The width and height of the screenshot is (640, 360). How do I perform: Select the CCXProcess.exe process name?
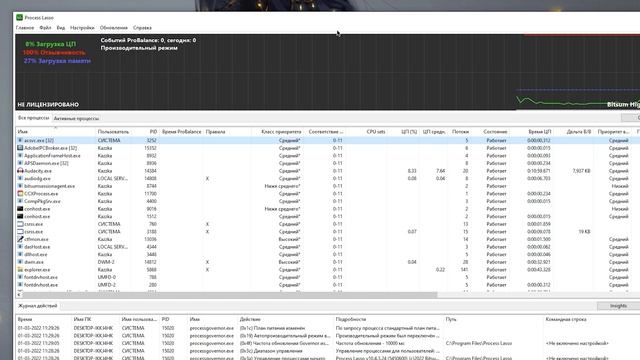click(41, 193)
